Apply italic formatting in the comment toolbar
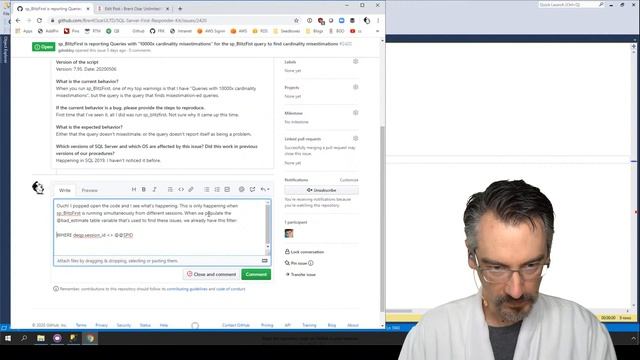Image resolution: width=640 pixels, height=360 pixels. [154, 189]
